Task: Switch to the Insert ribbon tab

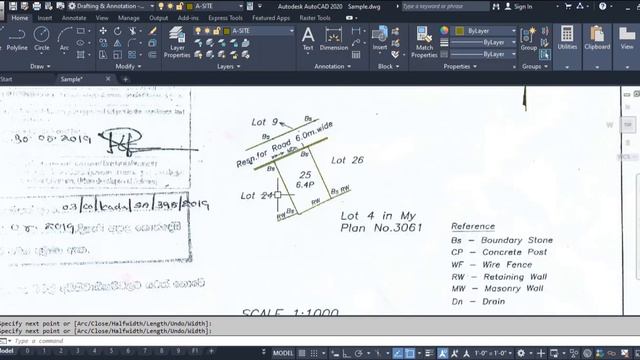Action: pyautogui.click(x=44, y=18)
